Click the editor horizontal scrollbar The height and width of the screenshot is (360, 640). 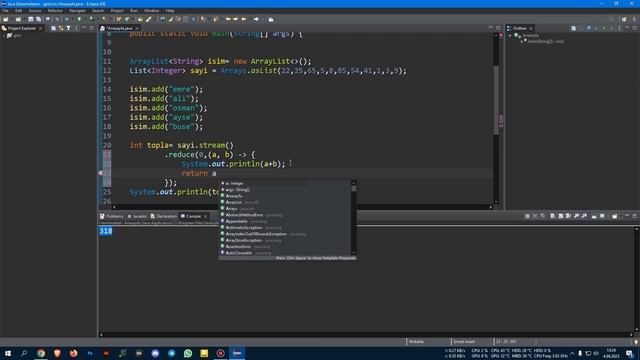pyautogui.click(x=302, y=207)
